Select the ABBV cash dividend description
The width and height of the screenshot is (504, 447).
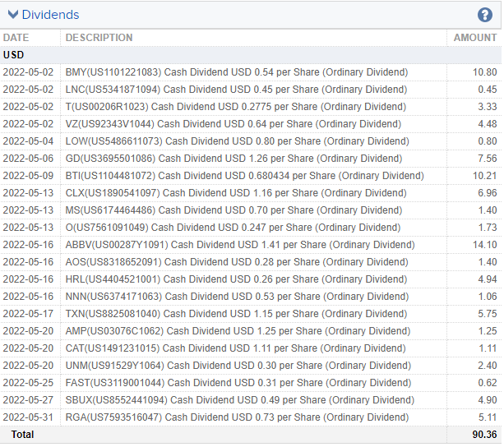coord(240,245)
